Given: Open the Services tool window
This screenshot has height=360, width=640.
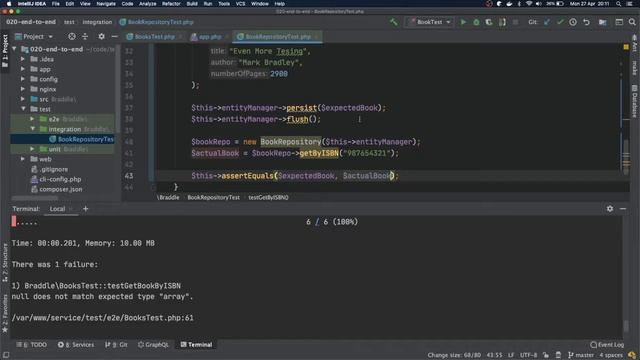Looking at the screenshot, I should pyautogui.click(x=76, y=345).
